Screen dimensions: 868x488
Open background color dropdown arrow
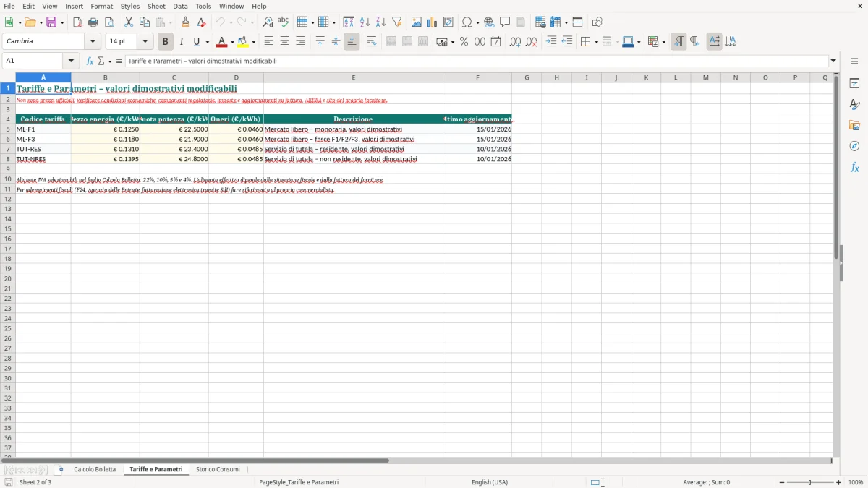254,42
